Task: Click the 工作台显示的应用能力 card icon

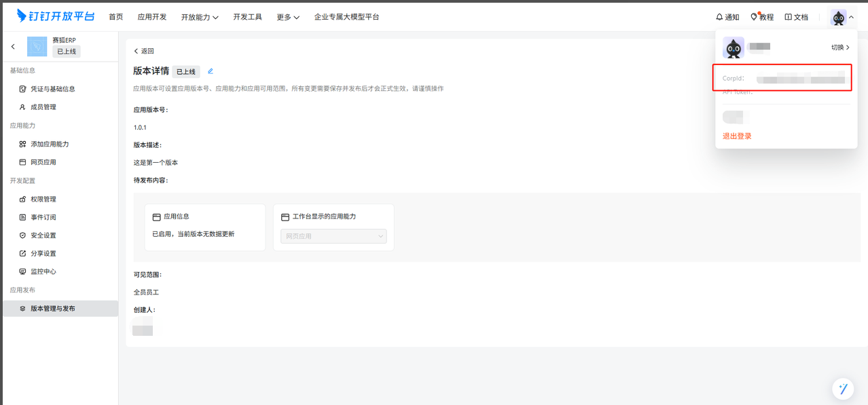Action: [285, 217]
